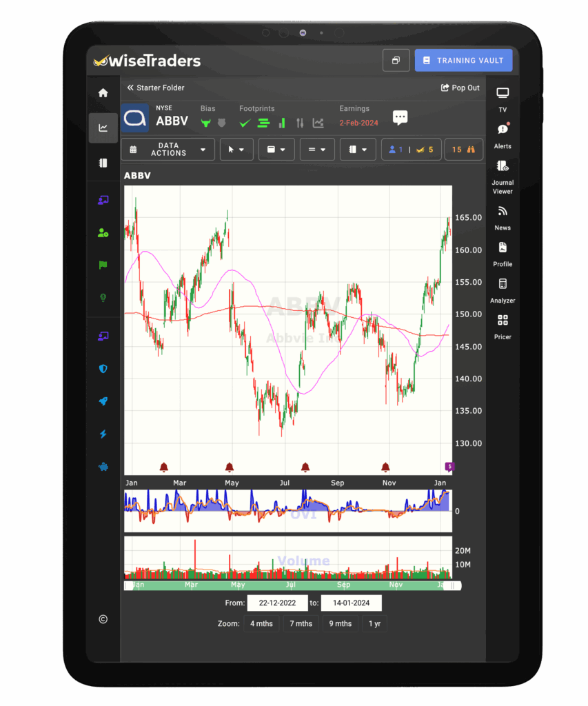588x706 pixels.
Task: Toggle the green checkmark footprint
Action: (x=245, y=123)
